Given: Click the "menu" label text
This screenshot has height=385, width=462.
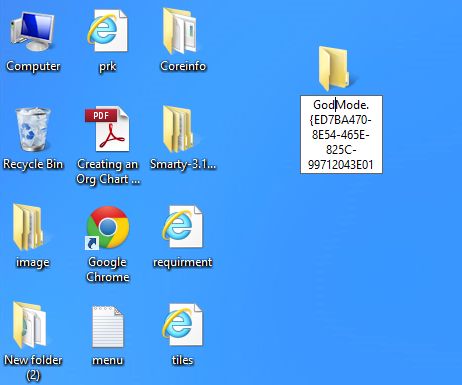Looking at the screenshot, I should 108,360.
